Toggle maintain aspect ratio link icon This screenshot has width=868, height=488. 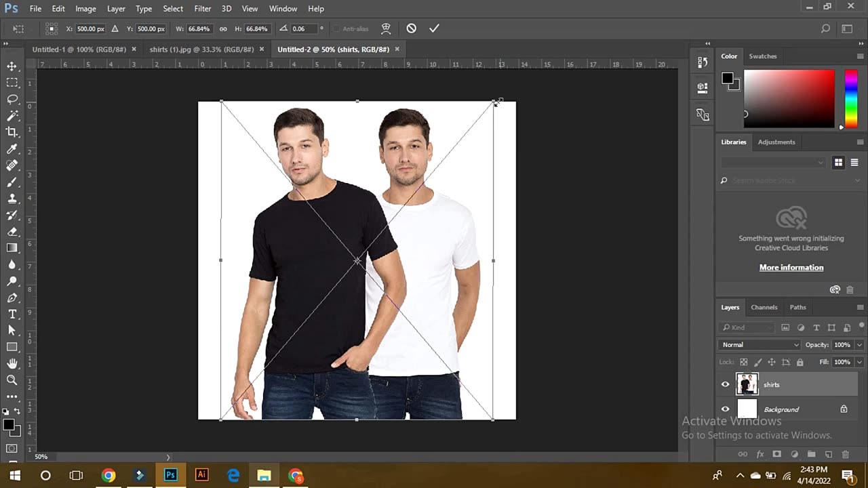click(x=223, y=29)
